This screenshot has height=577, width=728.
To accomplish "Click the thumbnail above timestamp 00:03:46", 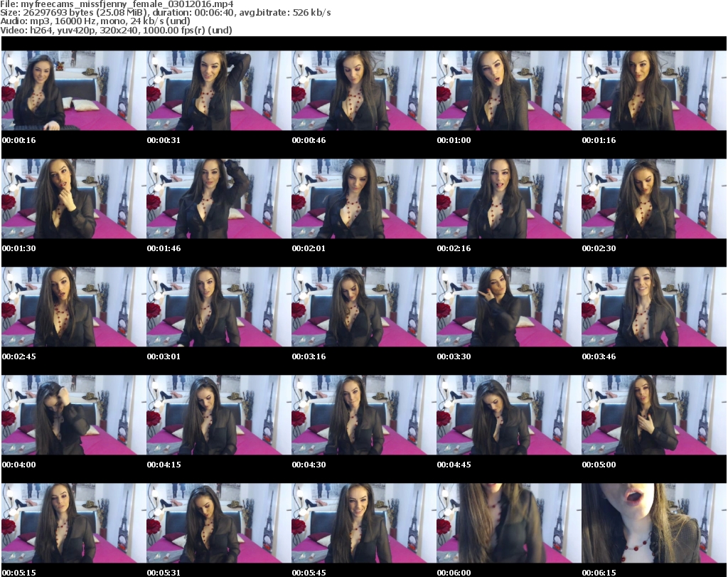I will click(654, 307).
